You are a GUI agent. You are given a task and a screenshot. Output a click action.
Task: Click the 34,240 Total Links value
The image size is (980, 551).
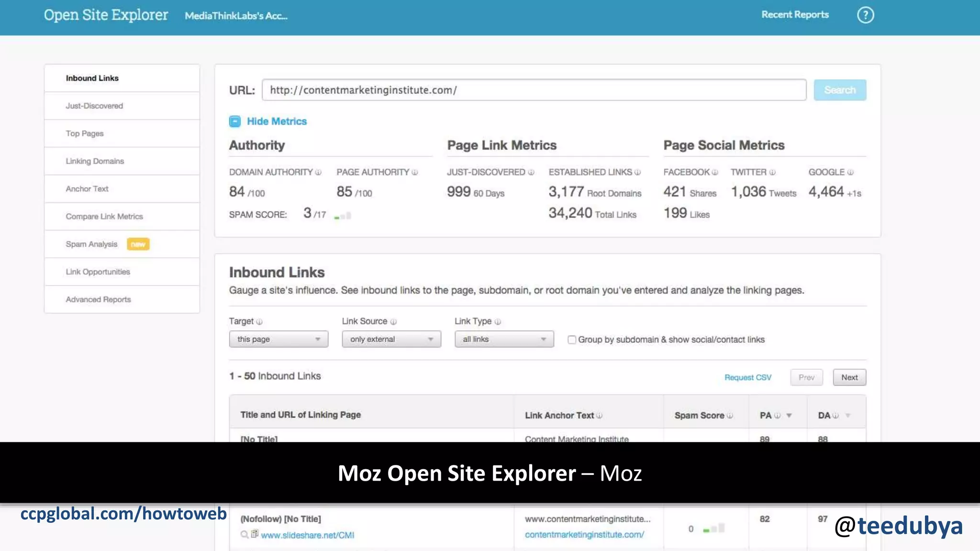[x=592, y=213]
